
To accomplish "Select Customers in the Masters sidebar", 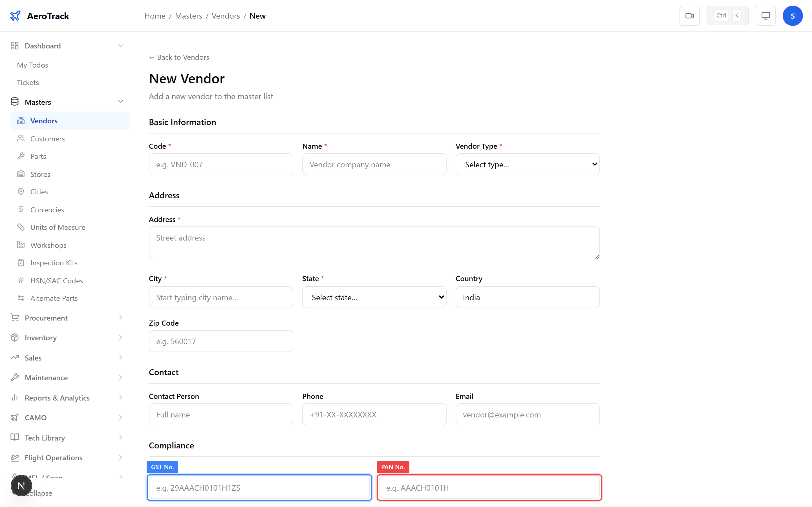I will (x=47, y=139).
